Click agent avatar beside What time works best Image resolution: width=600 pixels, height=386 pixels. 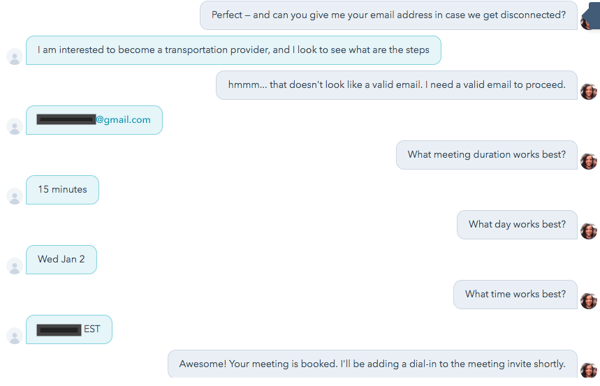coord(589,301)
